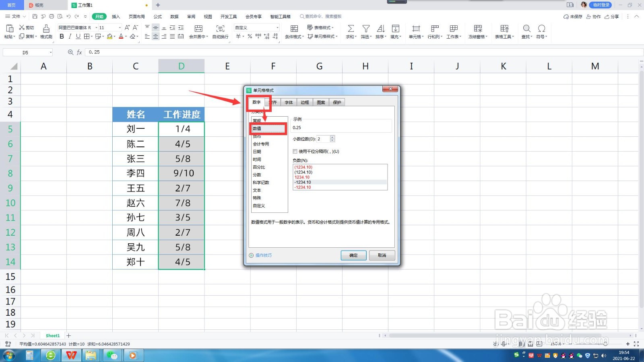Select red -1234.10 negative number format

click(x=340, y=187)
